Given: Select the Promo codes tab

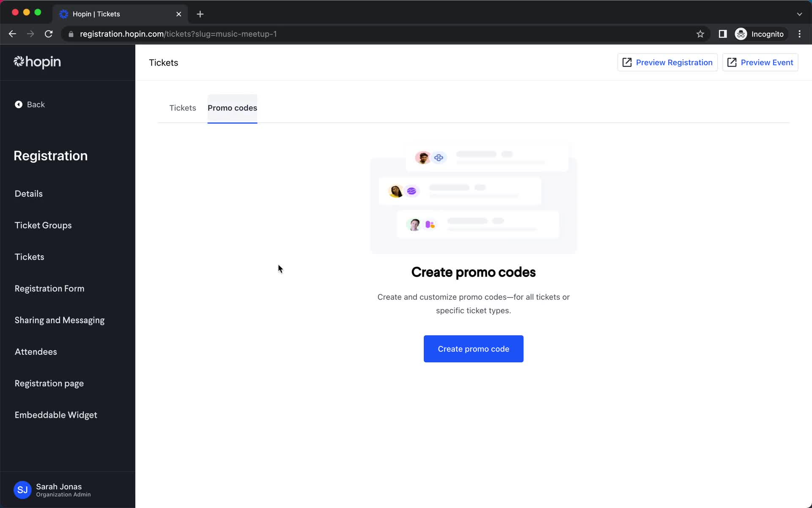Looking at the screenshot, I should point(232,108).
